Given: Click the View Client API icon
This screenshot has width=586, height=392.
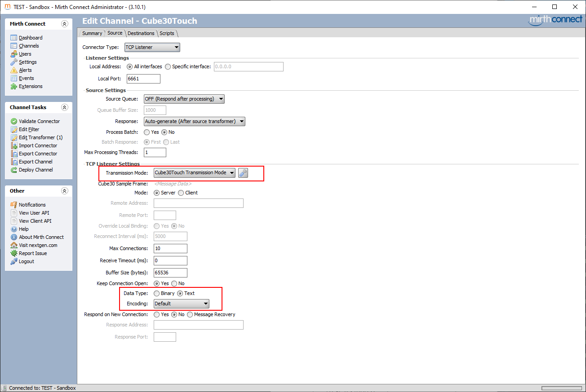Looking at the screenshot, I should 14,221.
